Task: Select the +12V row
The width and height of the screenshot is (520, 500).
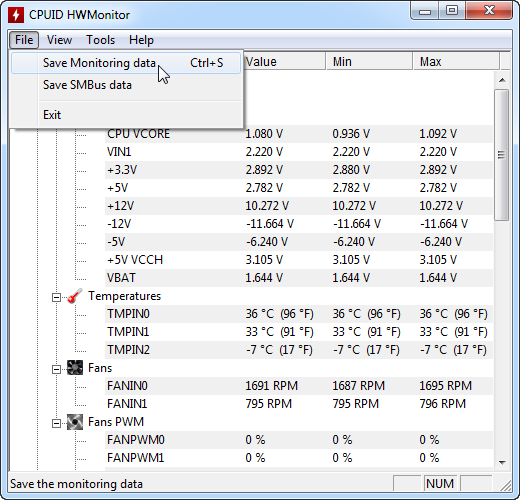Action: [299, 206]
